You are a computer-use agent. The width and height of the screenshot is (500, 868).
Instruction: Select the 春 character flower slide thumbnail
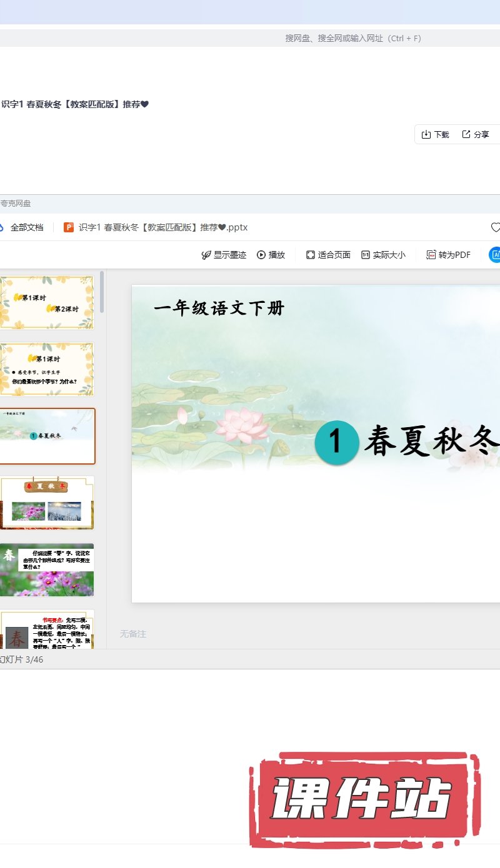coord(47,570)
